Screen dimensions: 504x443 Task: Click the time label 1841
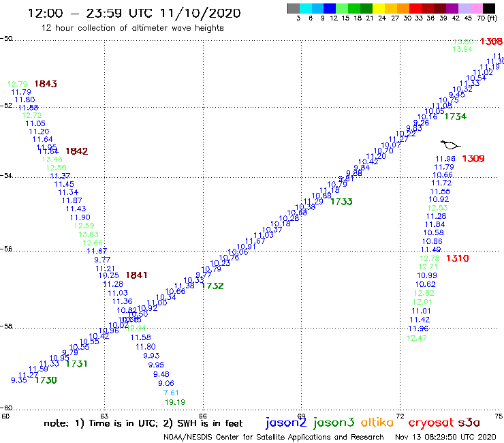pos(136,275)
